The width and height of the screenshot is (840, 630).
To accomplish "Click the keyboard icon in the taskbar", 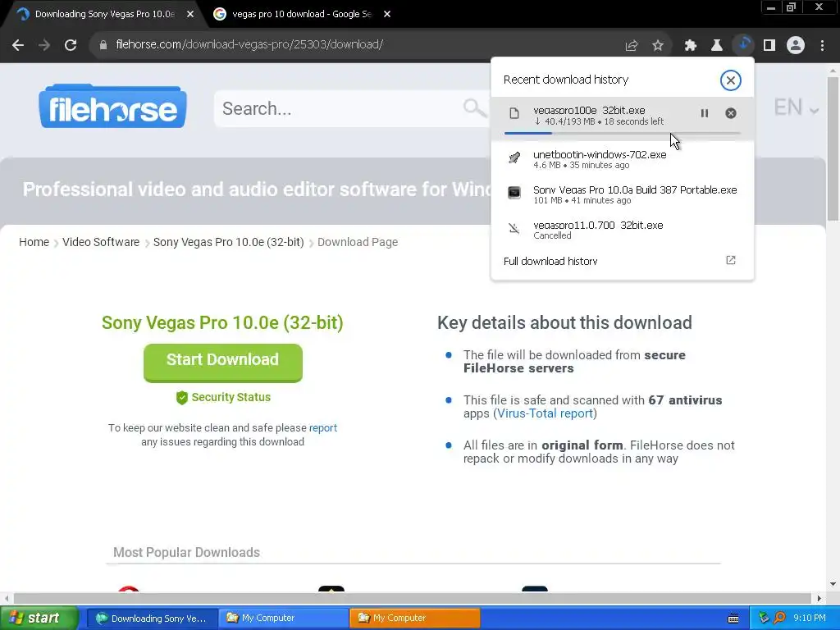I will coord(733,619).
